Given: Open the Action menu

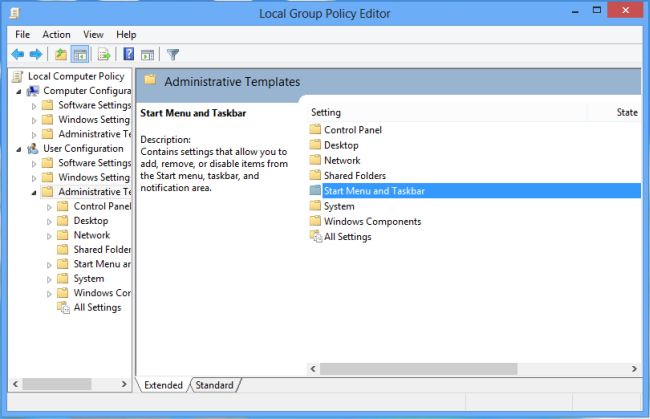Looking at the screenshot, I should pos(56,34).
